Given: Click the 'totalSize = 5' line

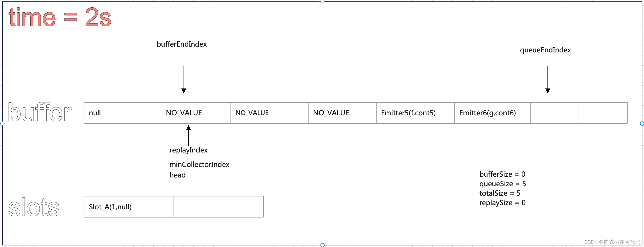Looking at the screenshot, I should pyautogui.click(x=500, y=193).
